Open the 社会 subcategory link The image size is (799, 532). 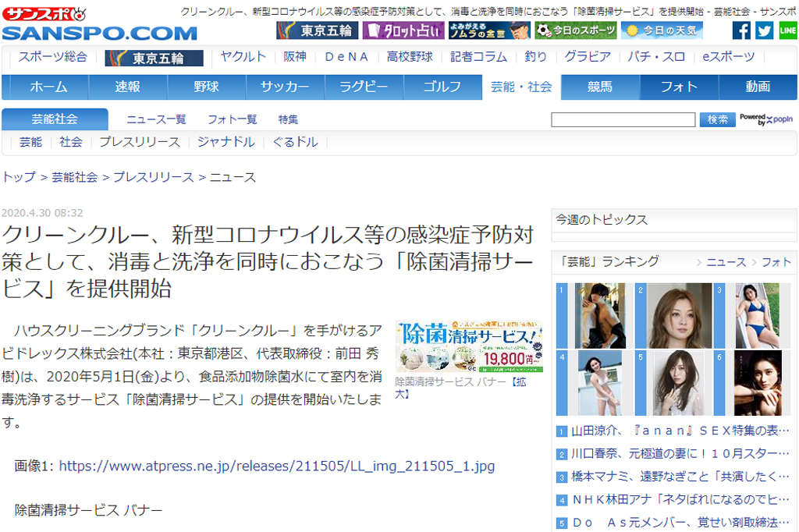click(71, 142)
